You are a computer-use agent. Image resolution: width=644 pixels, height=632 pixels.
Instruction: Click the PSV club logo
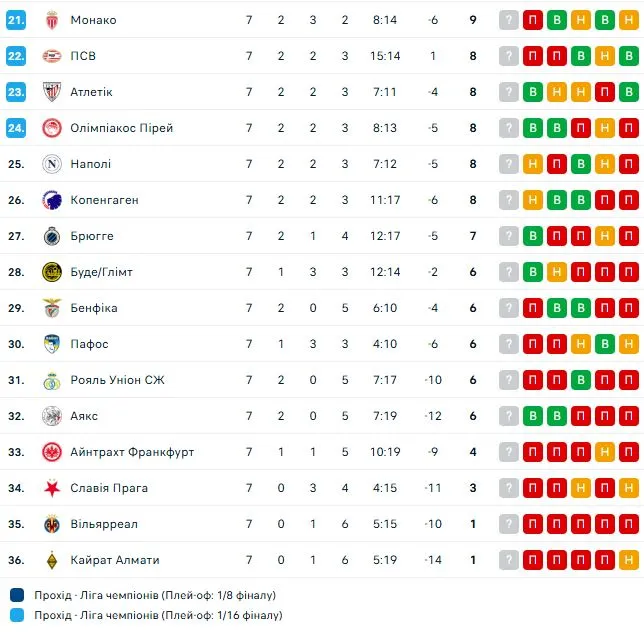click(x=52, y=56)
